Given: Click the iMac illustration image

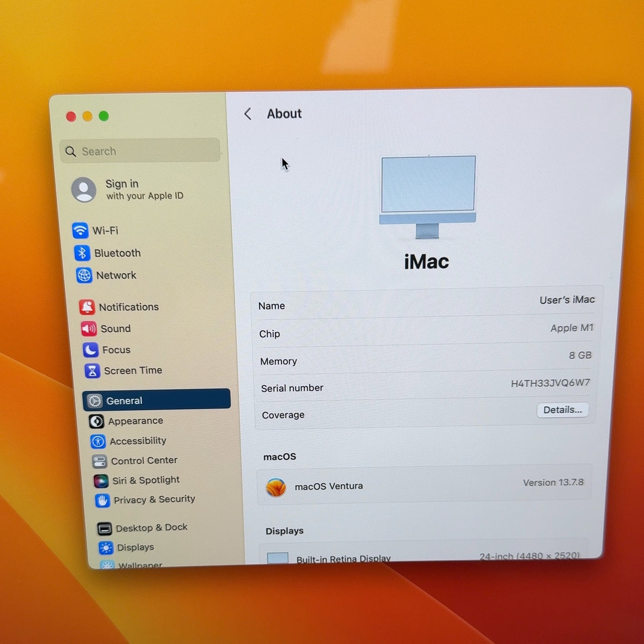Looking at the screenshot, I should click(x=428, y=197).
